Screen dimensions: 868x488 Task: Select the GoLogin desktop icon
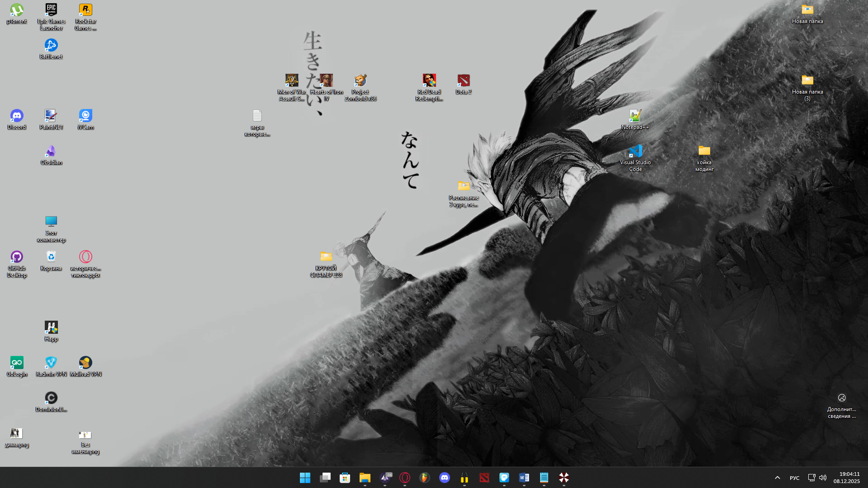[x=17, y=367]
